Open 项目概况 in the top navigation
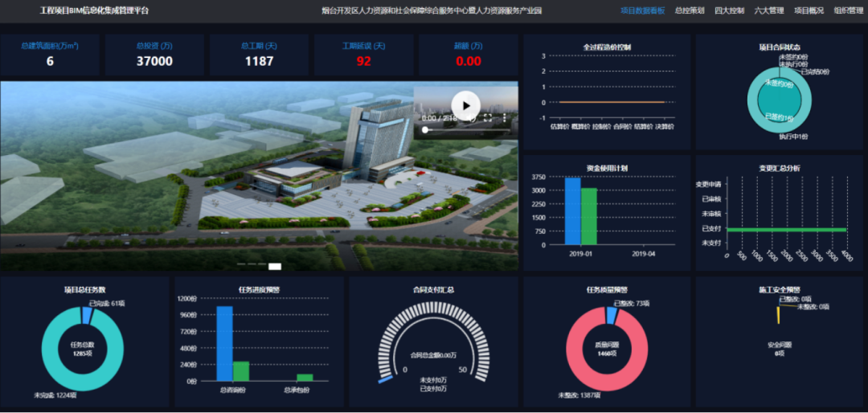The image size is (868, 413). point(809,10)
